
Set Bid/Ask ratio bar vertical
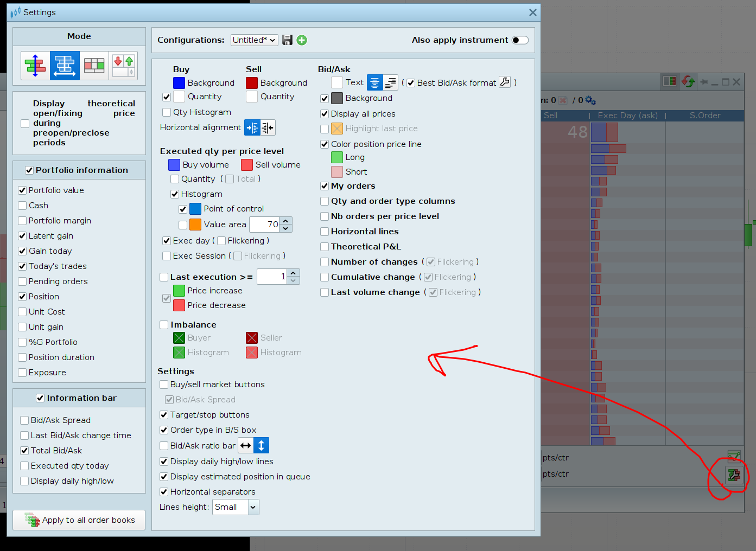261,446
